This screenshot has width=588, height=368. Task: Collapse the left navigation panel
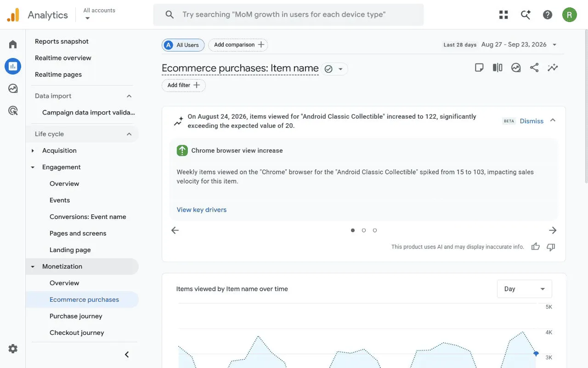tap(127, 354)
